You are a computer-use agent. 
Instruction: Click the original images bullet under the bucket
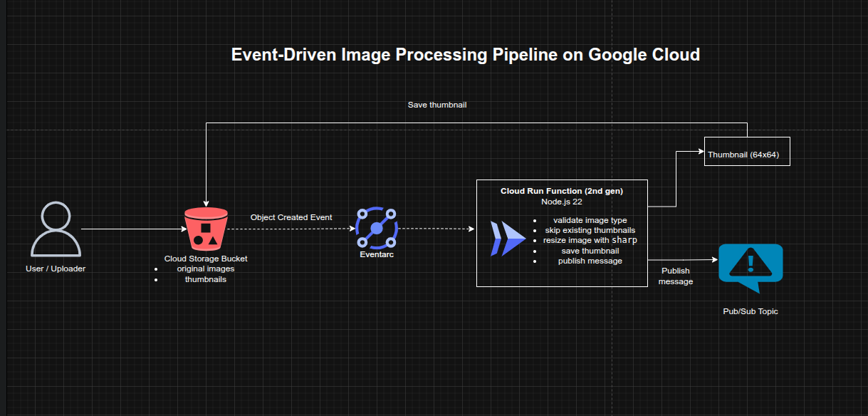[206, 269]
